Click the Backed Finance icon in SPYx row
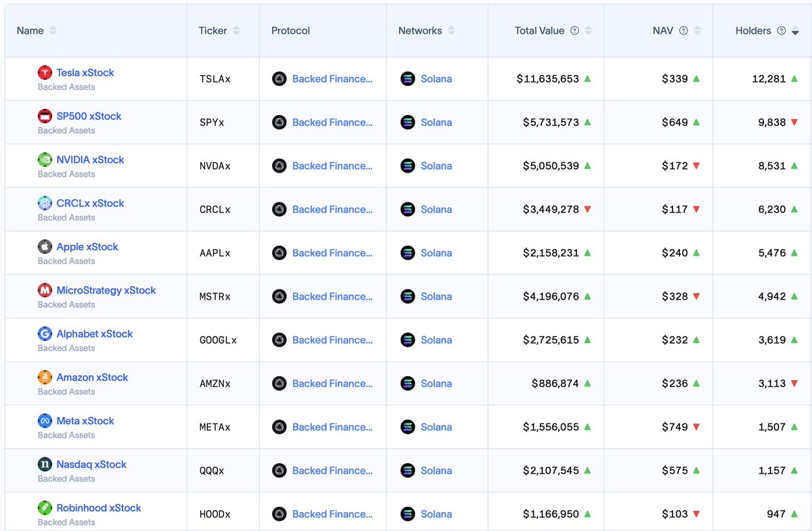 pos(279,122)
